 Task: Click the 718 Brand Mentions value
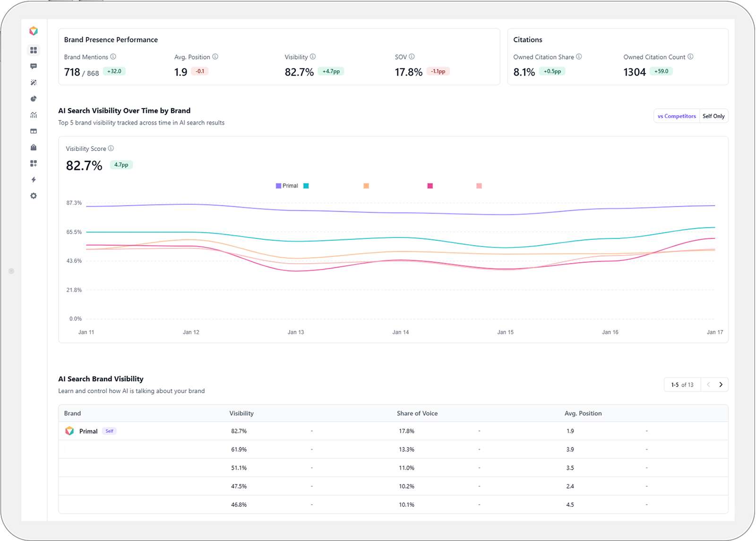tap(72, 72)
